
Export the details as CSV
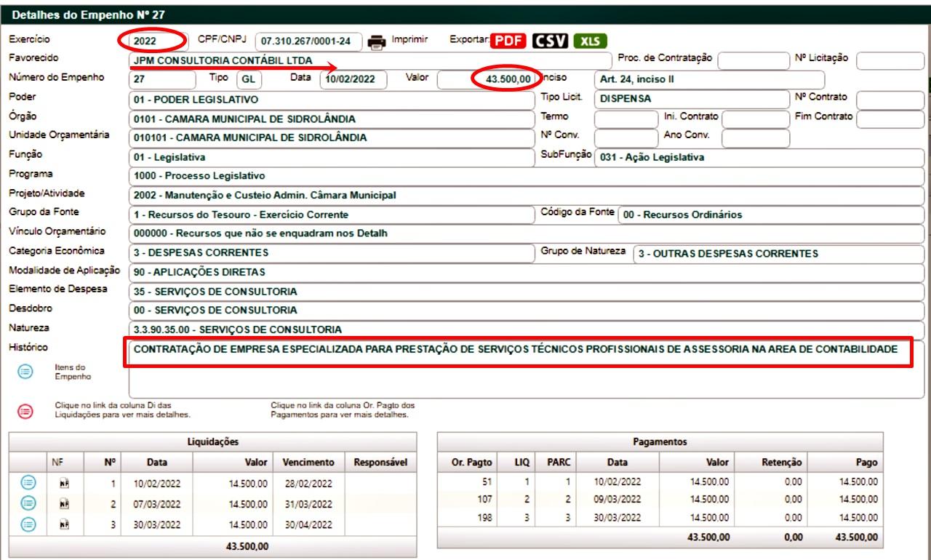tap(550, 41)
